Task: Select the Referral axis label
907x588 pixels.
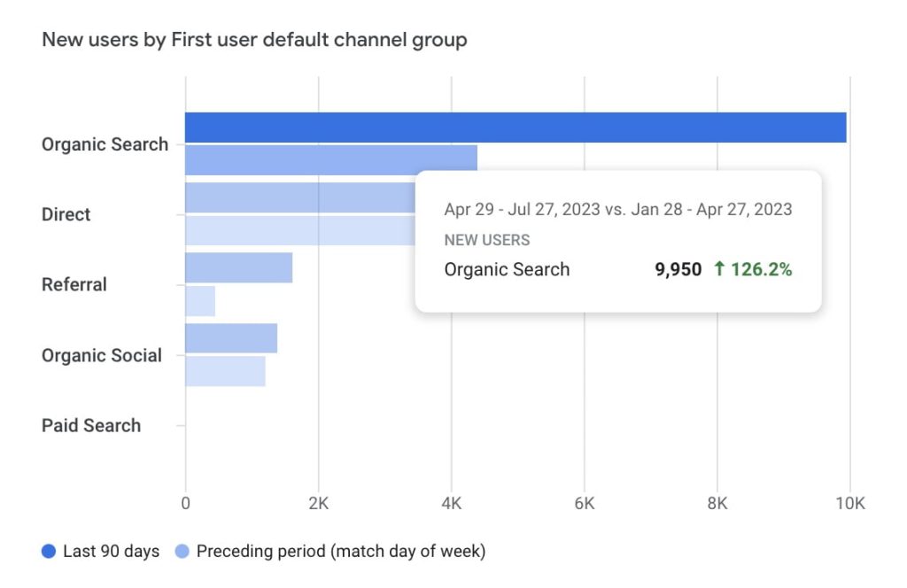Action: pos(74,284)
